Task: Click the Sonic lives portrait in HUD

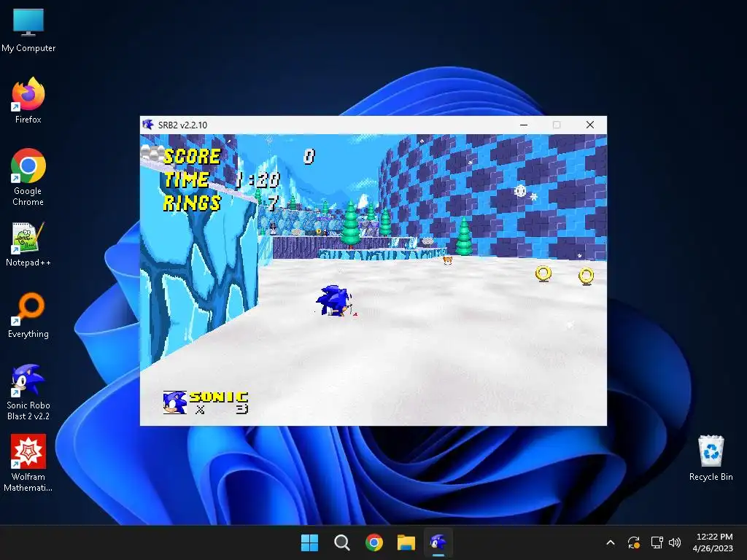Action: pyautogui.click(x=174, y=402)
